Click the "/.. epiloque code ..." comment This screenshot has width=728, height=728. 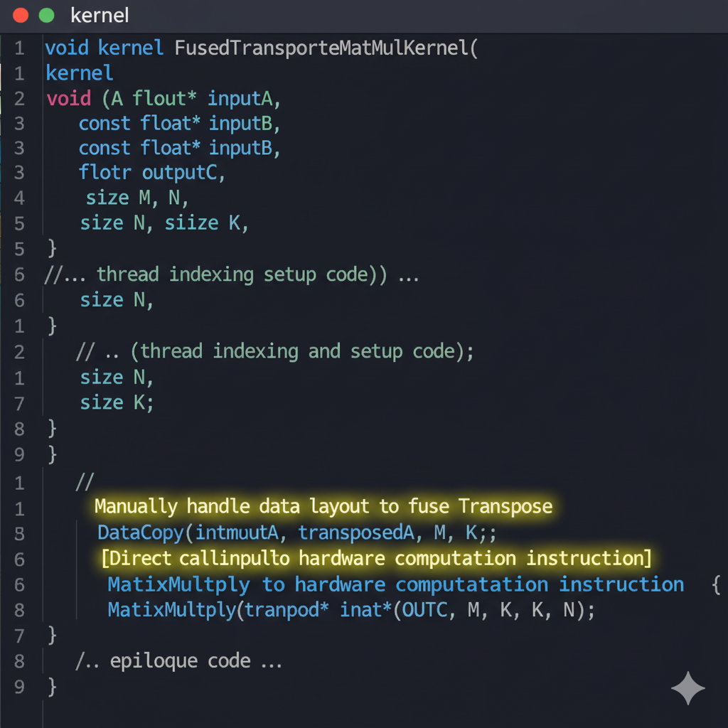tap(178, 660)
